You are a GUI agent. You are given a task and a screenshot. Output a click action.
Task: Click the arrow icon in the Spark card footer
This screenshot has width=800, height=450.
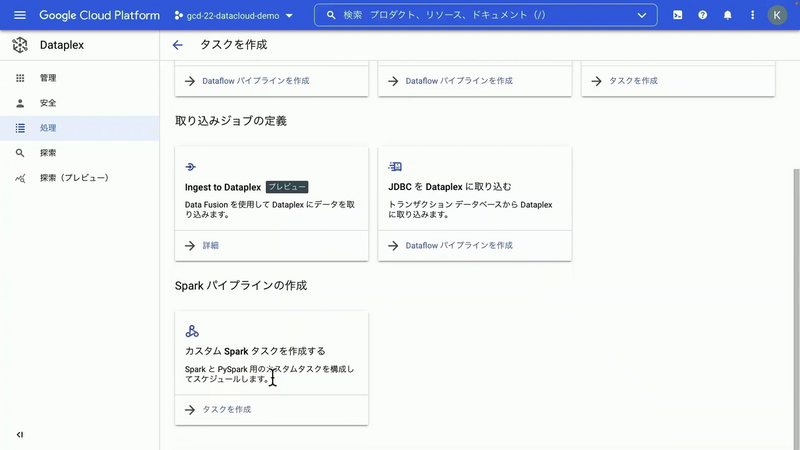click(x=190, y=410)
